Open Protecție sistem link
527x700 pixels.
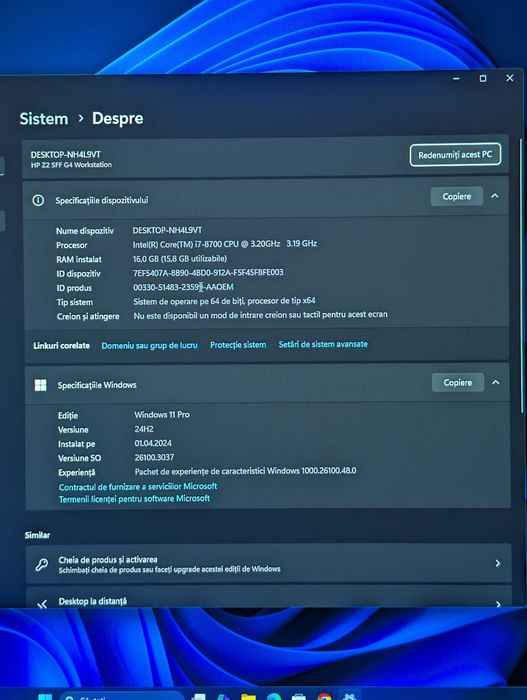click(x=238, y=345)
